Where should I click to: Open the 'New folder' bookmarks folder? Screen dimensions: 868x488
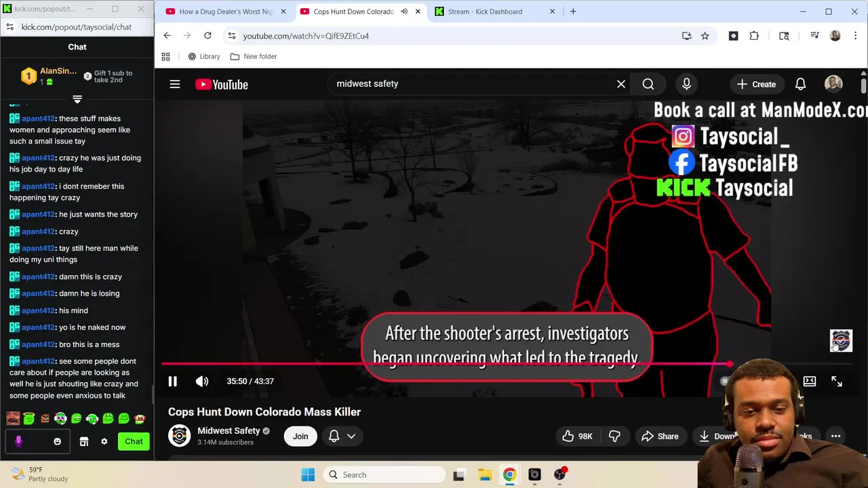(x=254, y=56)
